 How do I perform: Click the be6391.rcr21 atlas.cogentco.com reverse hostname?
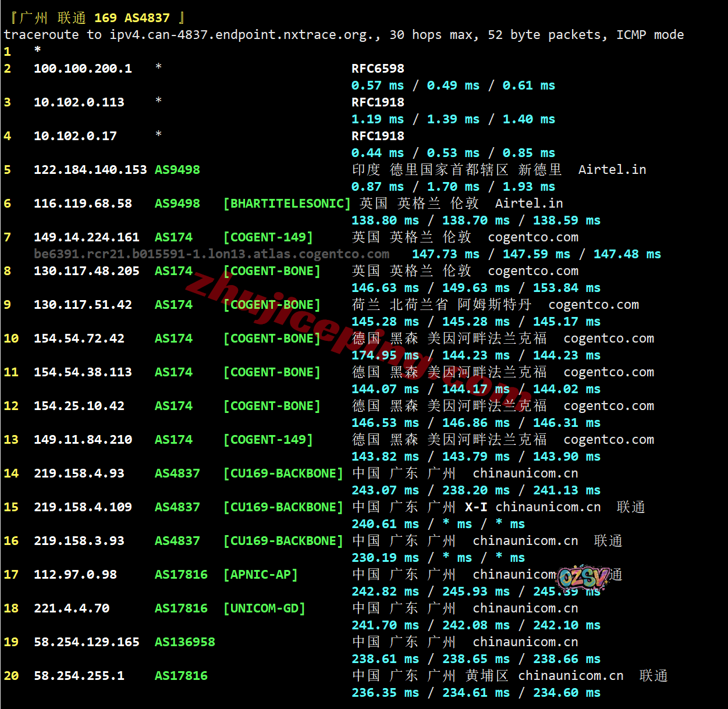[211, 254]
